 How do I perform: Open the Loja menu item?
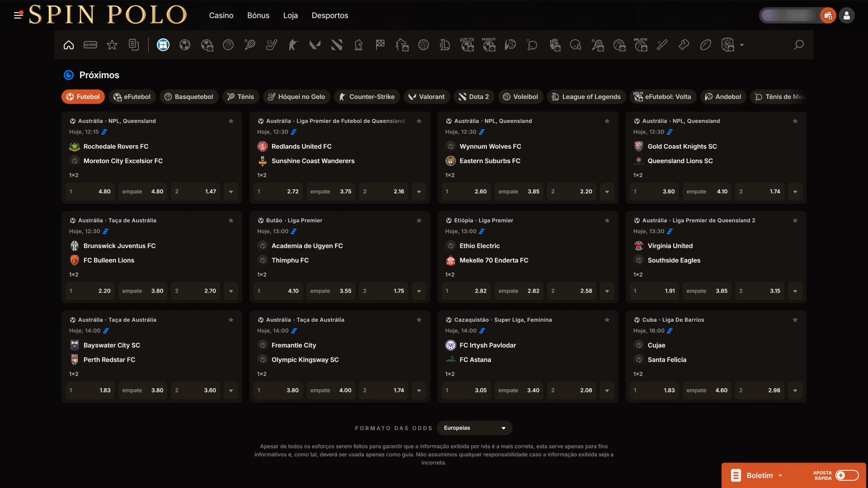[x=290, y=15]
